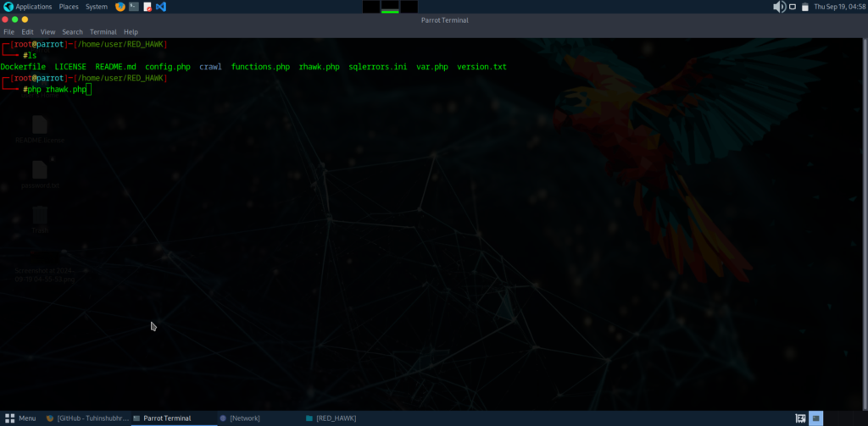The height and width of the screenshot is (426, 868).
Task: Click the show desktop icon in bottom panel
Action: (800, 418)
